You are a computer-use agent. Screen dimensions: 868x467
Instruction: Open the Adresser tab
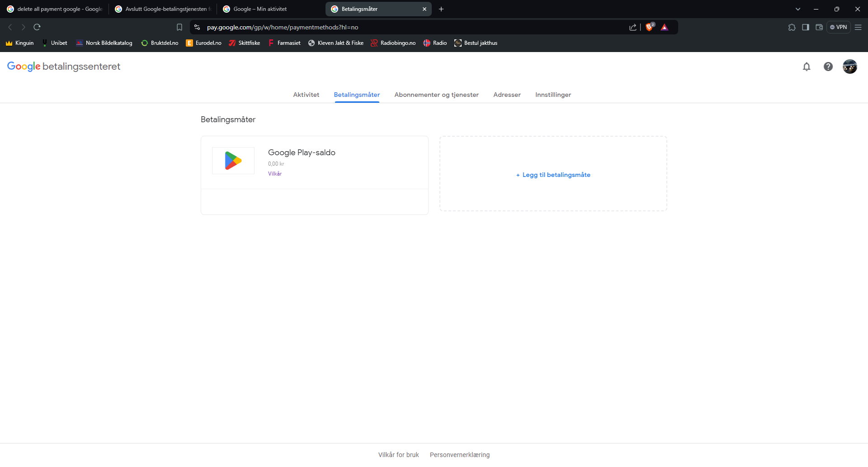click(507, 95)
